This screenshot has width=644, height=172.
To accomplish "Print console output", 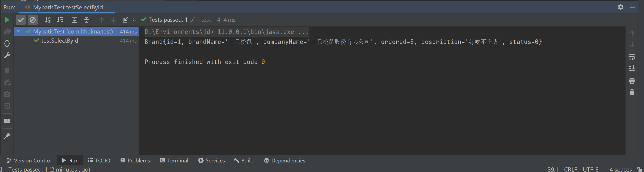I will (632, 80).
